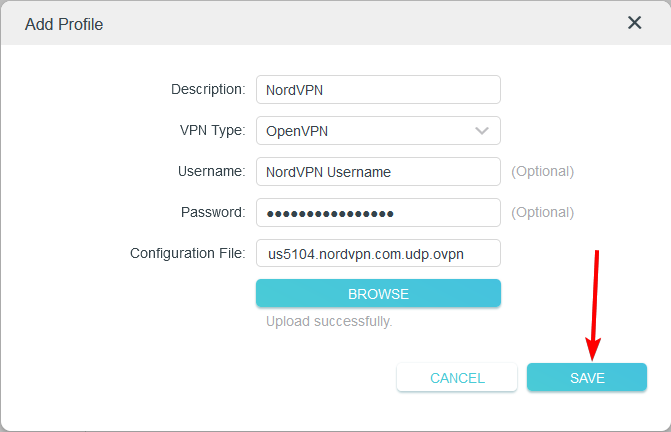Image resolution: width=671 pixels, height=432 pixels.
Task: Click the Username label
Action: [x=213, y=171]
